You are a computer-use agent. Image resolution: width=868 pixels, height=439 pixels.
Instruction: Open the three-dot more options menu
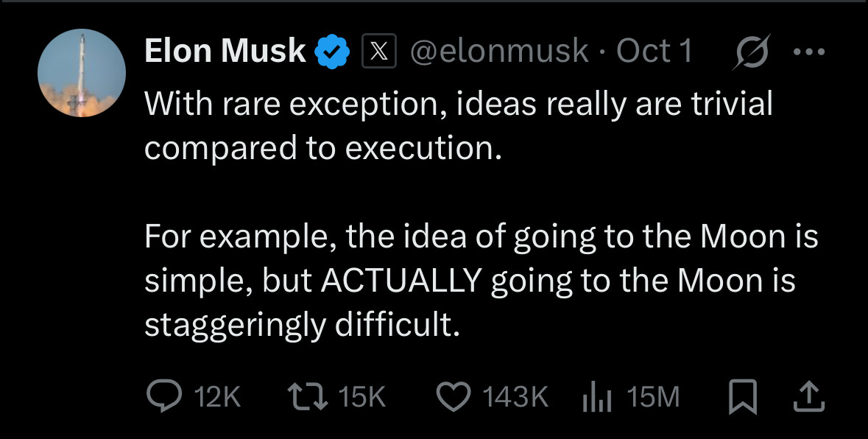810,52
